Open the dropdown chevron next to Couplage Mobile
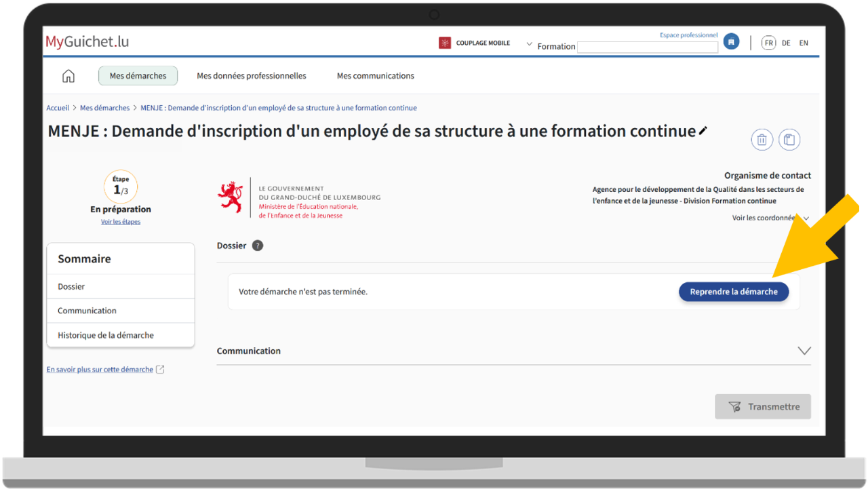868x489 pixels. [529, 43]
